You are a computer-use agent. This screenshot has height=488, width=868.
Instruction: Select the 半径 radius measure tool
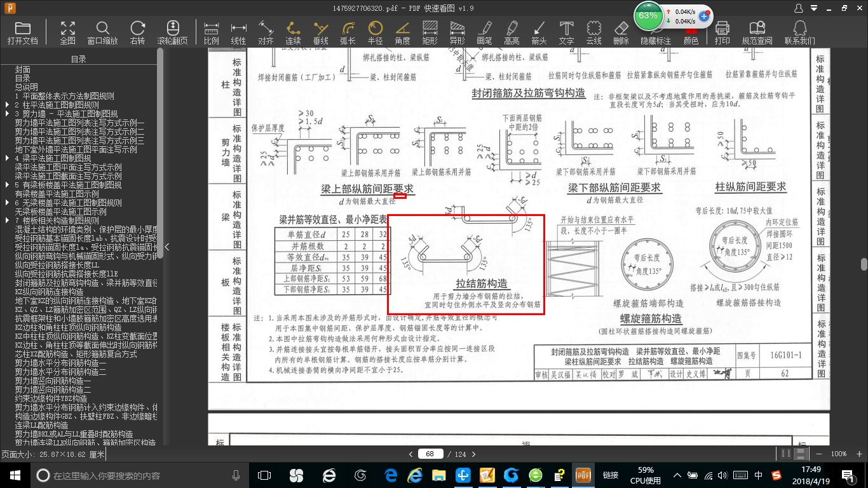click(x=376, y=32)
